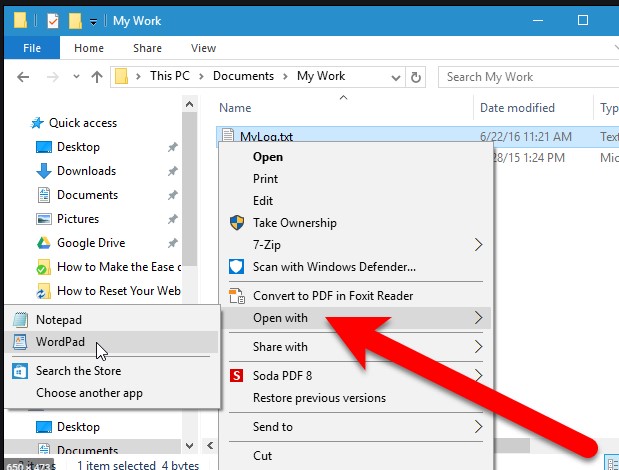Expand the Share with submenu arrow

478,346
